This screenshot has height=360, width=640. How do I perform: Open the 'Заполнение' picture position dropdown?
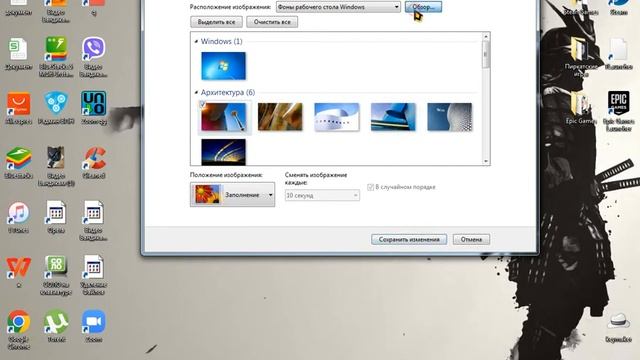232,195
